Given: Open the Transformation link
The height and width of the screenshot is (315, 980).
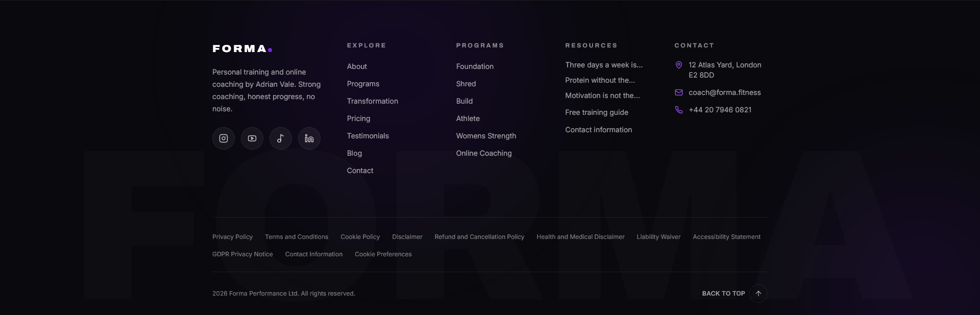Looking at the screenshot, I should tap(373, 101).
